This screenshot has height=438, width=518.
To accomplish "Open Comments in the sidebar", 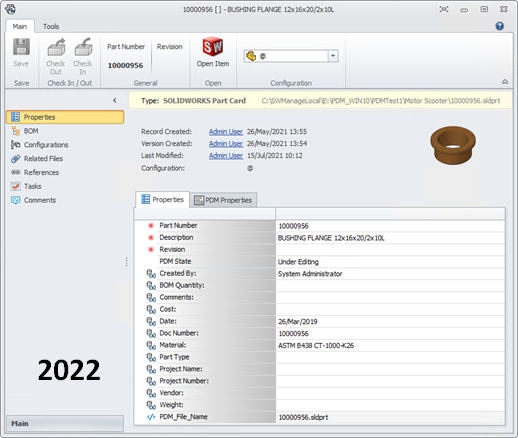I will tap(33, 200).
